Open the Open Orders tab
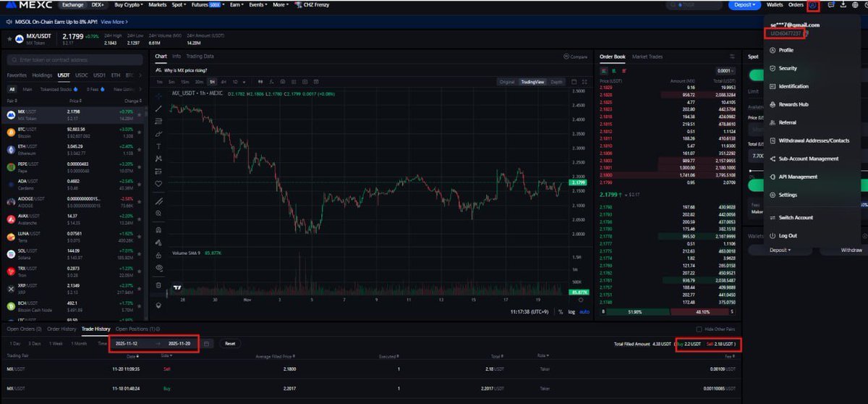This screenshot has height=404, width=868. (x=24, y=329)
